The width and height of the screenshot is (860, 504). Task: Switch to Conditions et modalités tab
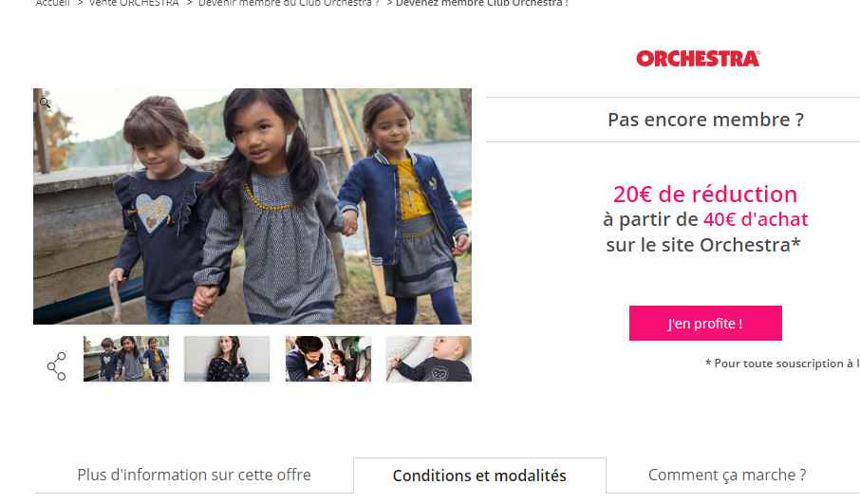(480, 476)
